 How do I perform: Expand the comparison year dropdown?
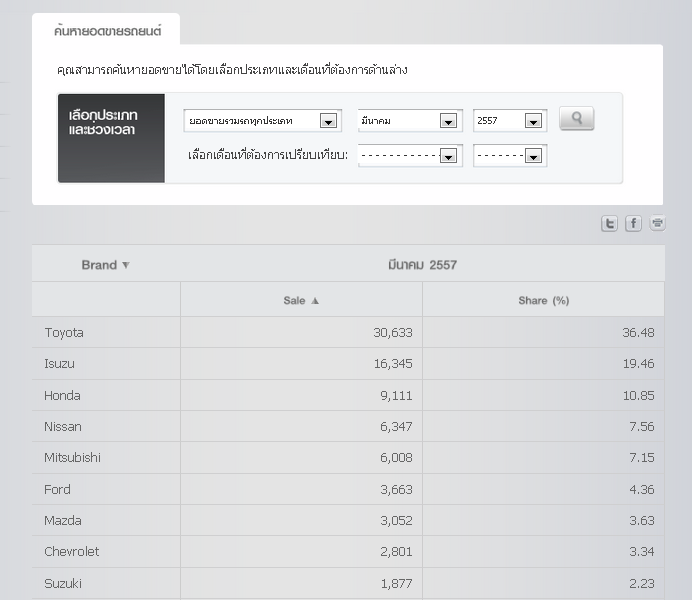[x=532, y=156]
